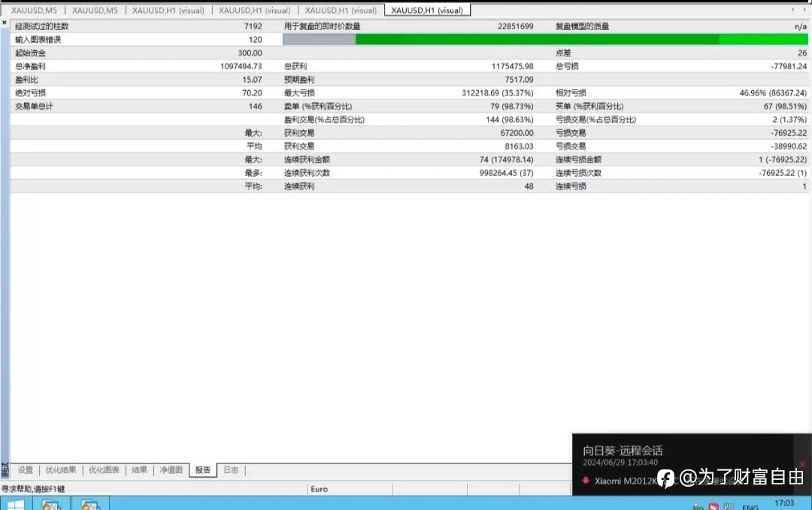Show the 净值图 equity graph tab
812x510 pixels.
[x=171, y=470]
